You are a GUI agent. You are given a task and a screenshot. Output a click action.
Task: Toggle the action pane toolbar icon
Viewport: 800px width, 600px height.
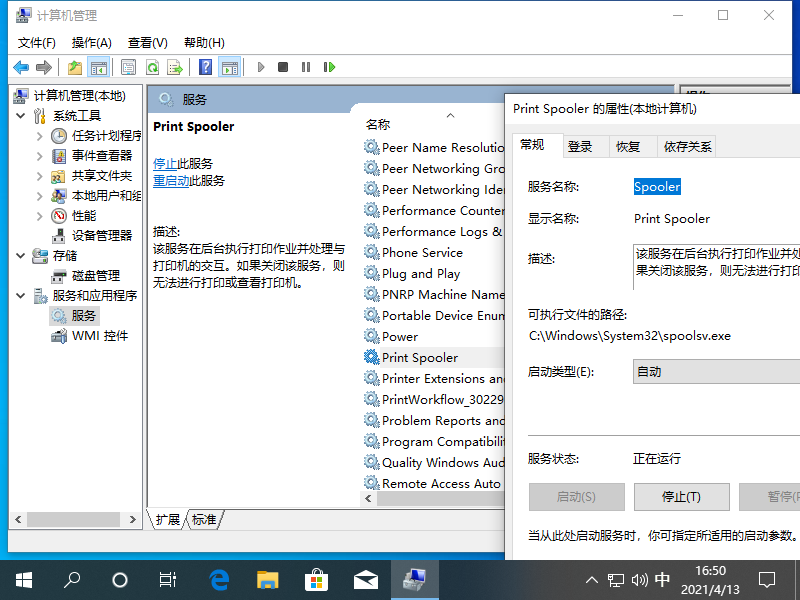pos(230,67)
